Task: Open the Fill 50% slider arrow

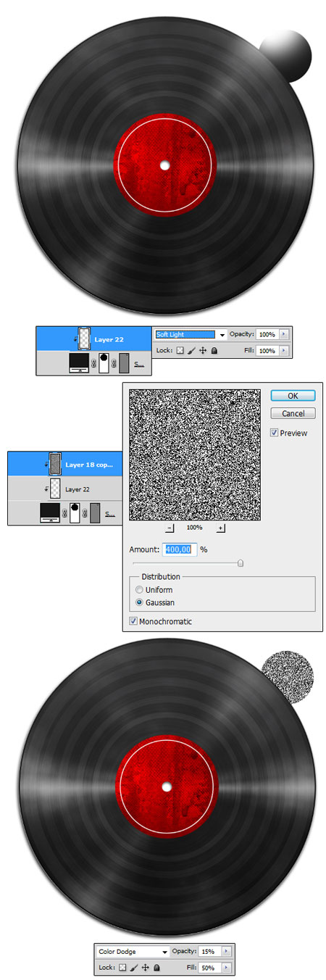Action: coord(227,967)
